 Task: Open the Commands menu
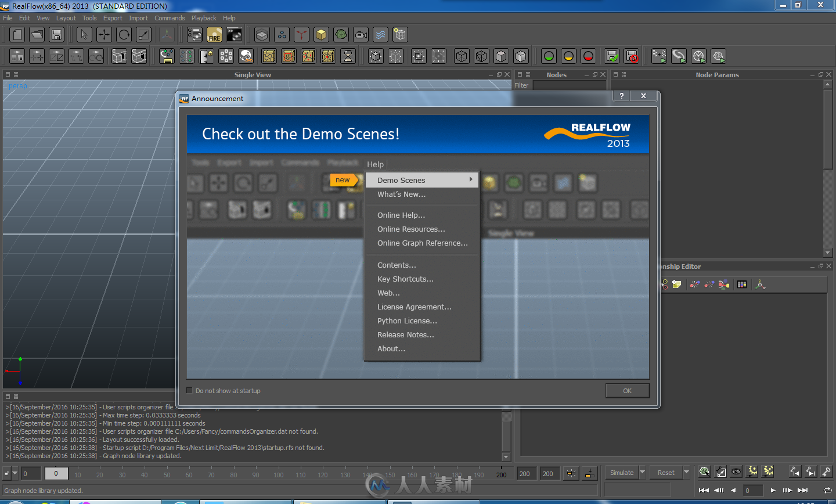[170, 18]
